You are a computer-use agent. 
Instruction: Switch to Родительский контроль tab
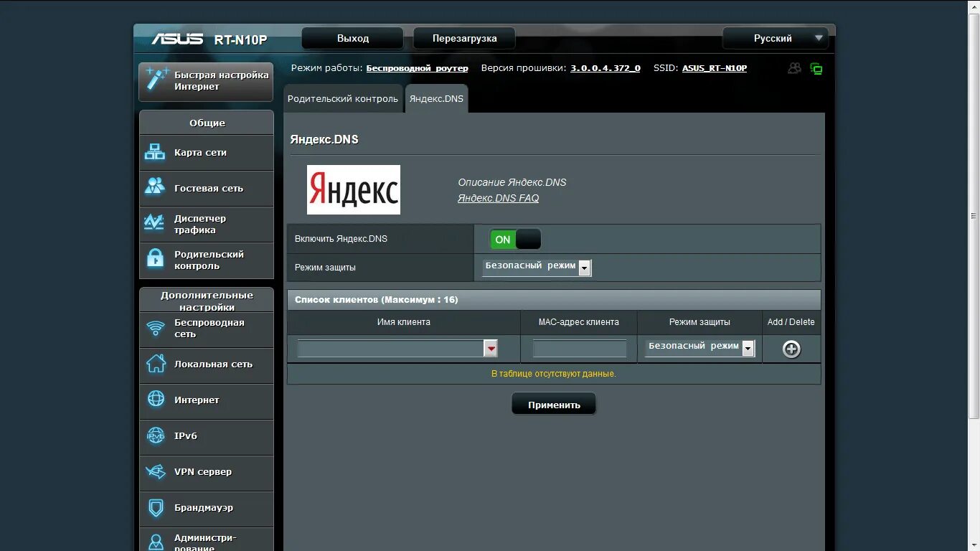point(343,99)
